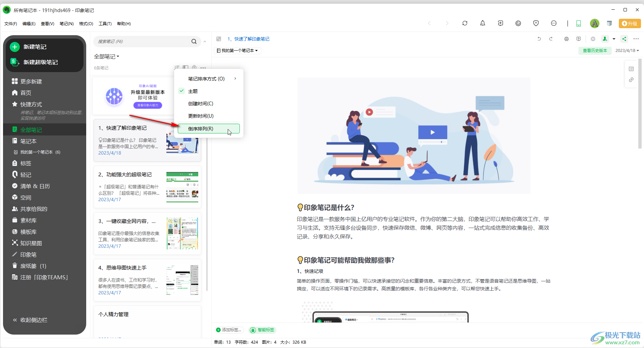Click the import/export note icon beside the bell
This screenshot has height=348, width=644.
pos(500,23)
